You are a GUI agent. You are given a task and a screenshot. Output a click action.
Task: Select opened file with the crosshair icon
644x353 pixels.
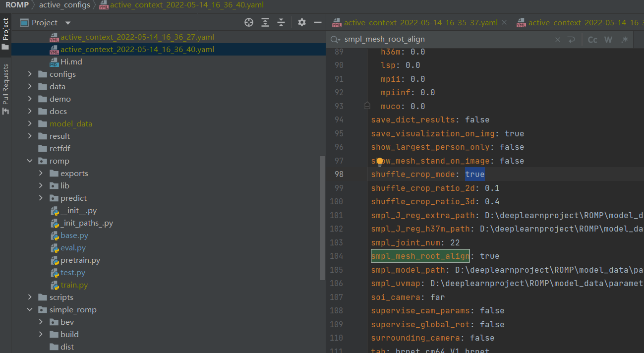pyautogui.click(x=248, y=22)
